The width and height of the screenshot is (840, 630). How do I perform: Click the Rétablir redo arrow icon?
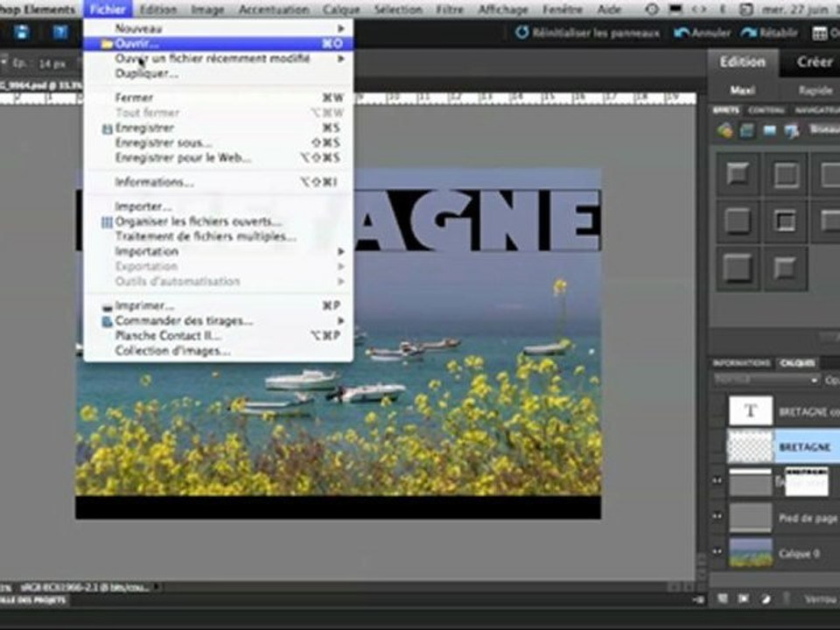tap(749, 32)
